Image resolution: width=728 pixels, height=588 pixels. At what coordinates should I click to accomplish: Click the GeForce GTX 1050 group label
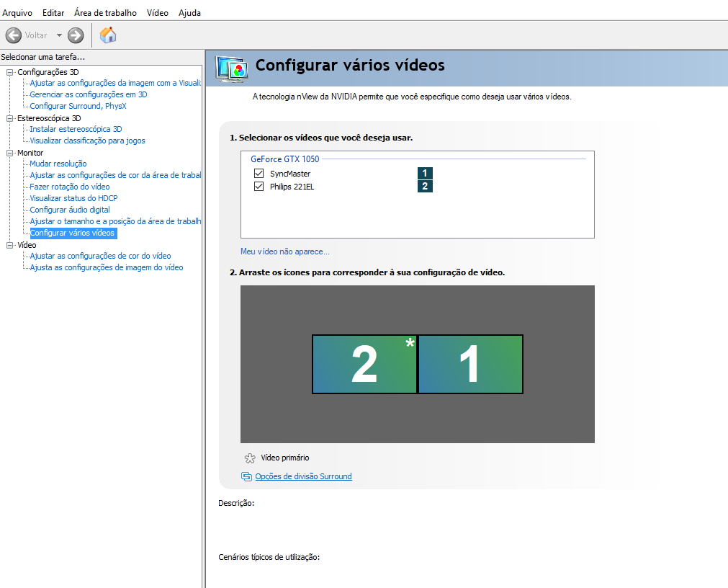pyautogui.click(x=285, y=159)
